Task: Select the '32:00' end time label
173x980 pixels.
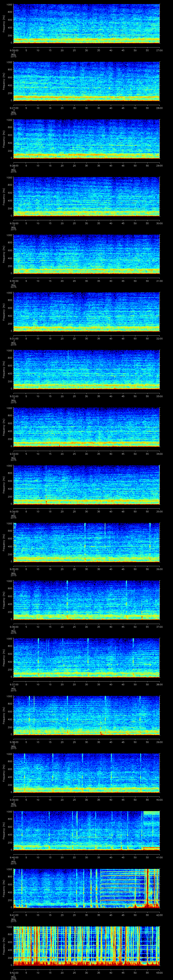Action: 159,339
